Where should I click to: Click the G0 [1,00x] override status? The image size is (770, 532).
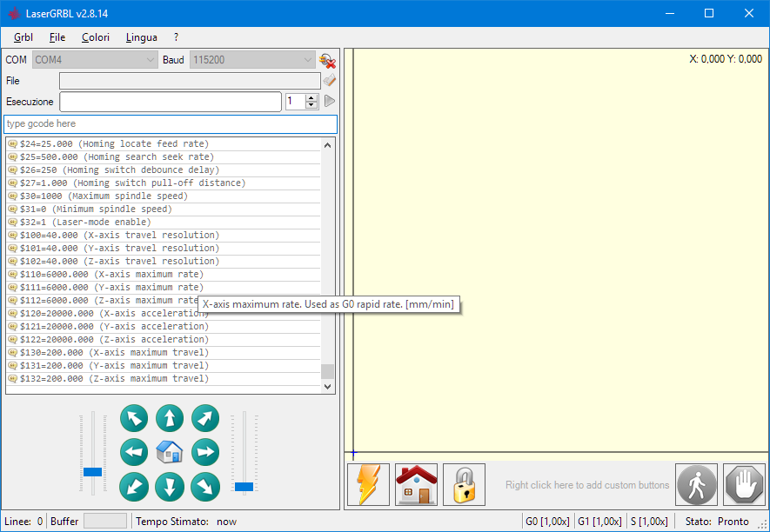[x=547, y=522]
